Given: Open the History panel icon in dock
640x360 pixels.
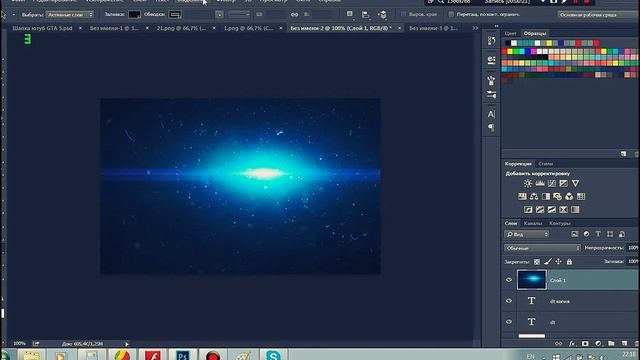Looking at the screenshot, I should 491,40.
